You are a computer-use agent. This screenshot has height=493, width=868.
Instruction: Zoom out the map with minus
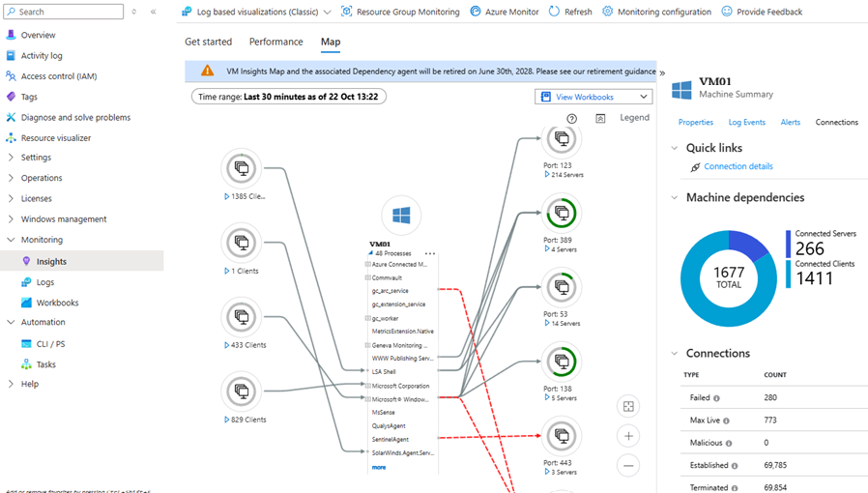(x=628, y=466)
